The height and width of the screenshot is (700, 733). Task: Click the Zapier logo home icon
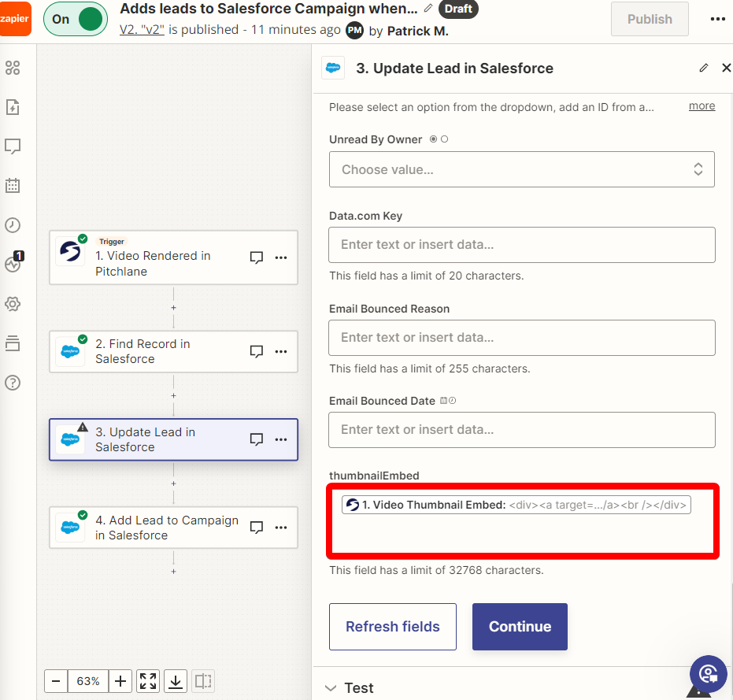click(x=15, y=19)
